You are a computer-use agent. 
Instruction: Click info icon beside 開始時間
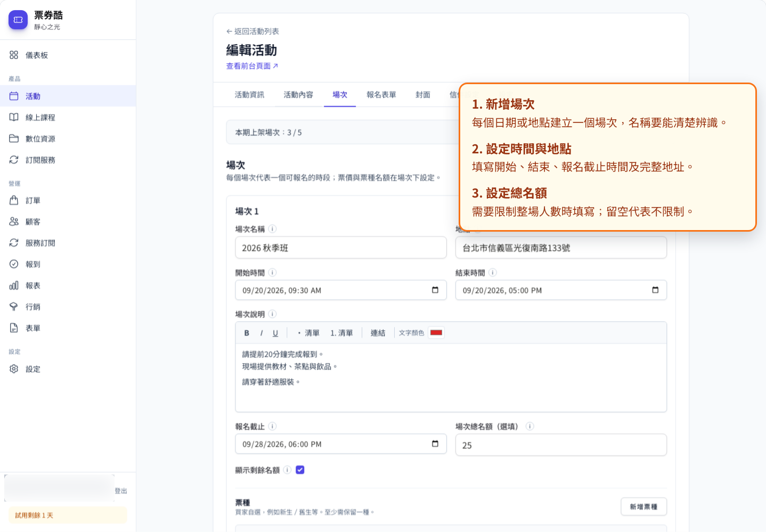272,273
